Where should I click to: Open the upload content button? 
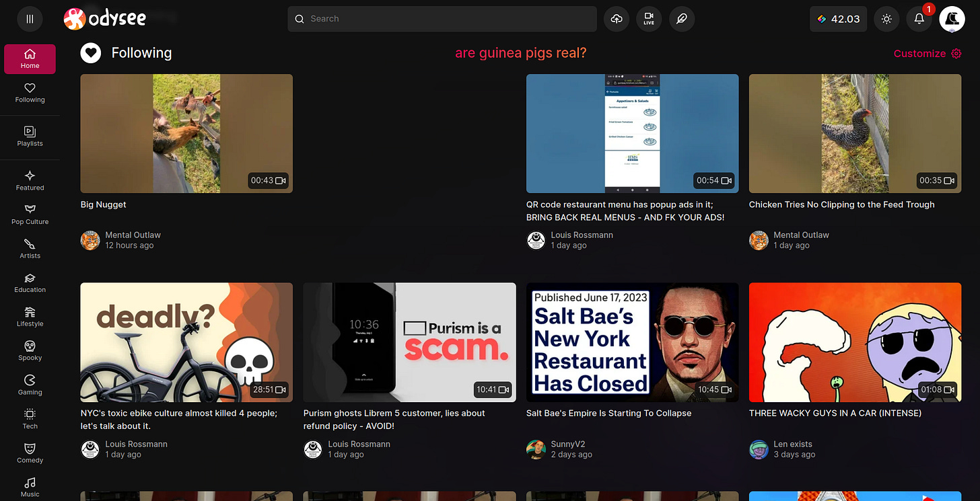[617, 19]
